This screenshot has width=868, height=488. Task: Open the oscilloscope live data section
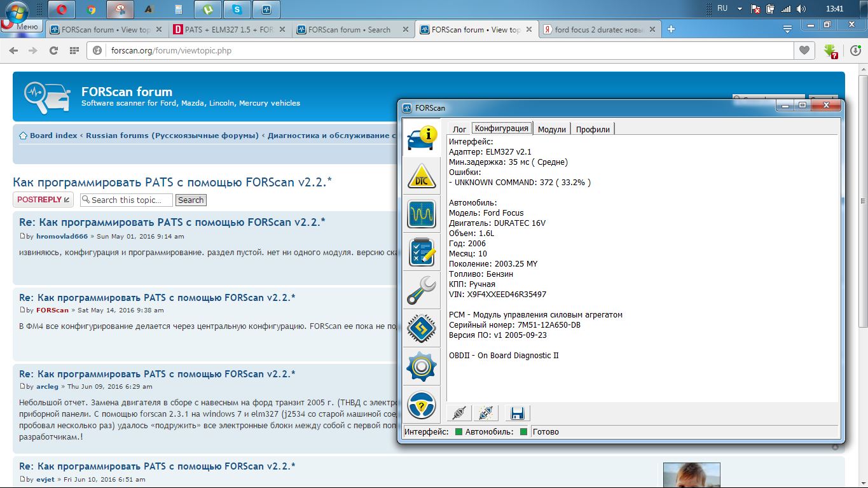(422, 214)
